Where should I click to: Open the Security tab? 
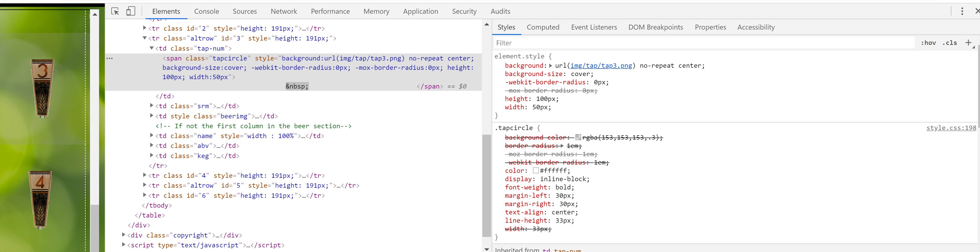tap(464, 11)
